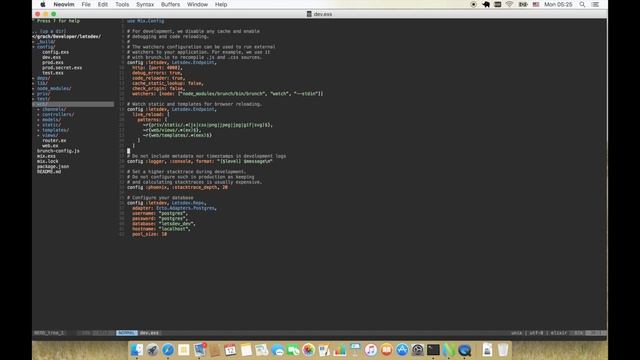Expand the deps folder
The height and width of the screenshot is (360, 640).
tap(43, 78)
